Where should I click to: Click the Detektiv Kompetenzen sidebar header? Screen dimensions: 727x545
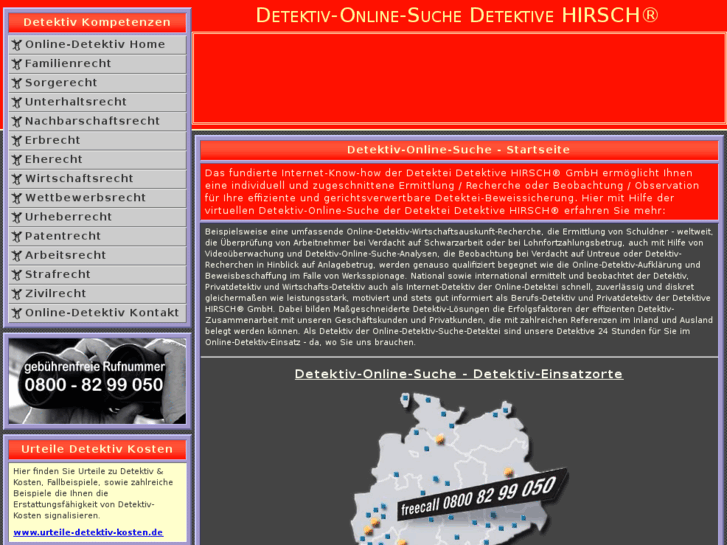coord(97,22)
